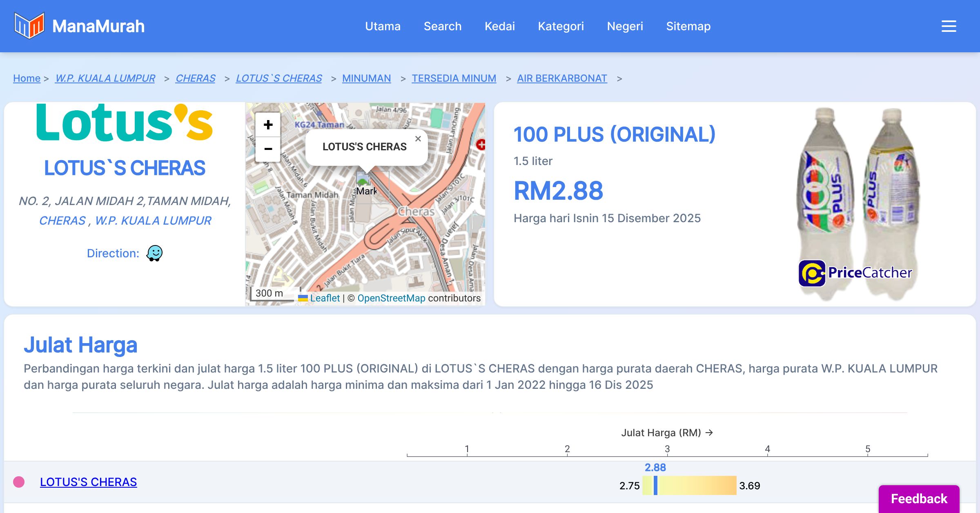Open the hamburger menu
The height and width of the screenshot is (513, 980).
coord(949,26)
